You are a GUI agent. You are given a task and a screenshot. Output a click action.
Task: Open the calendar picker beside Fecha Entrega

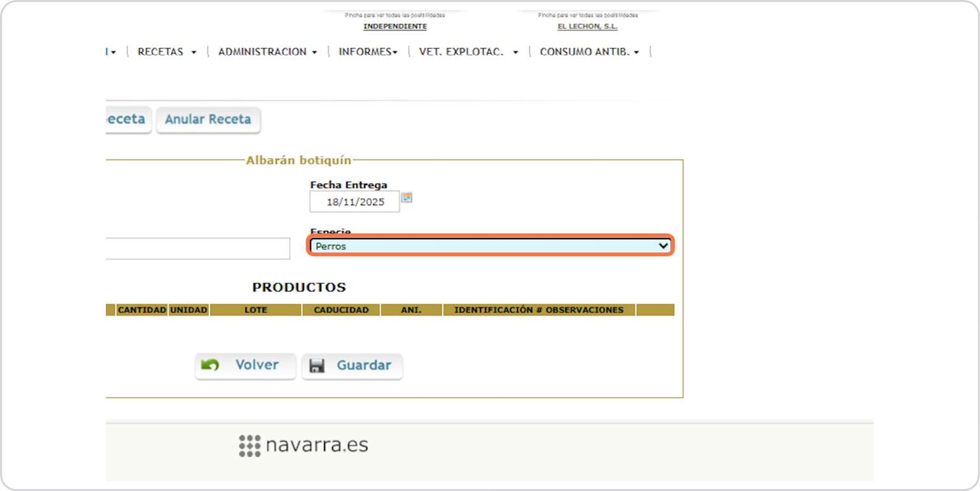pyautogui.click(x=407, y=198)
